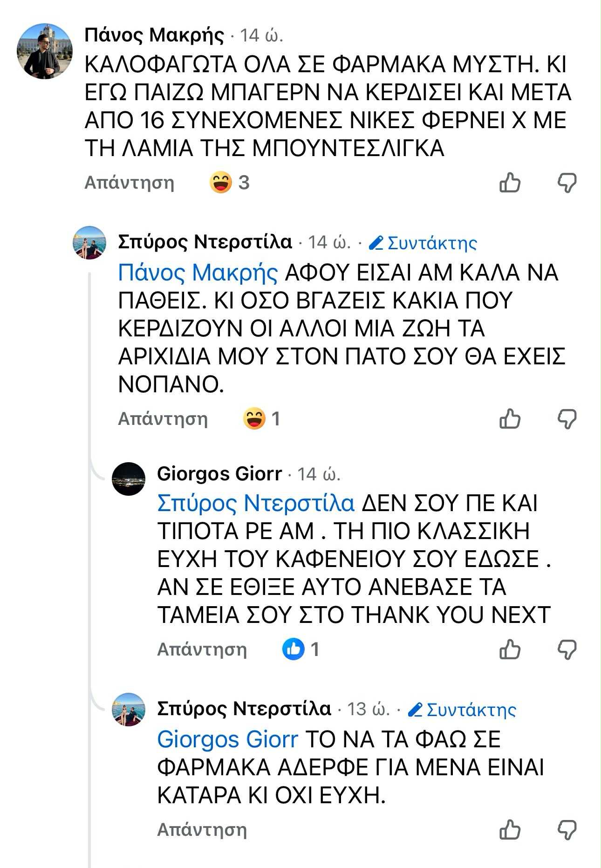Reply to Πάνος Μακρής's comment
The height and width of the screenshot is (868, 601).
[129, 182]
